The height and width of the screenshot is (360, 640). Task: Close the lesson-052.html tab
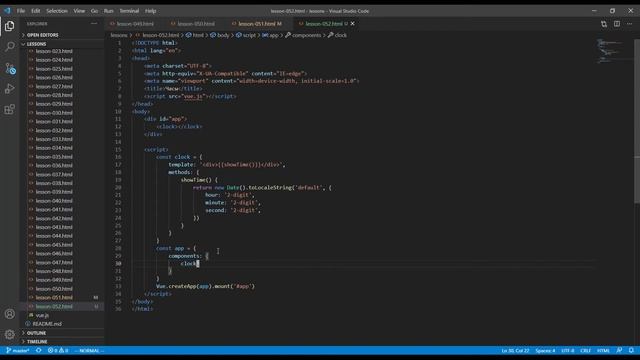353,24
